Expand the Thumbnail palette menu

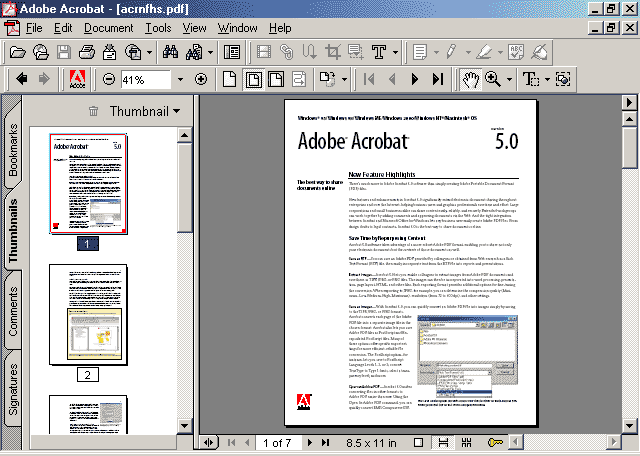point(145,111)
